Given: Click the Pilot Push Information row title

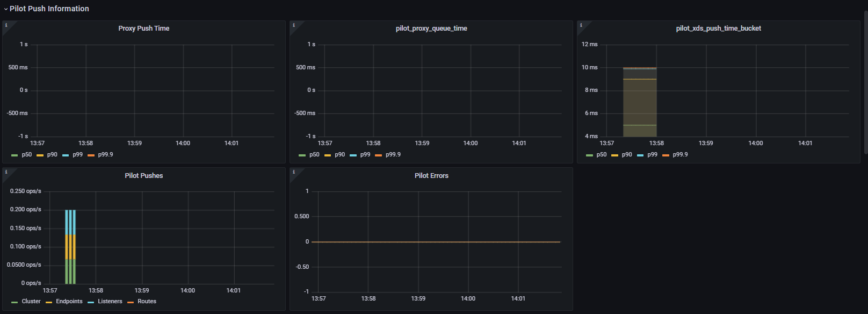Looking at the screenshot, I should [49, 9].
